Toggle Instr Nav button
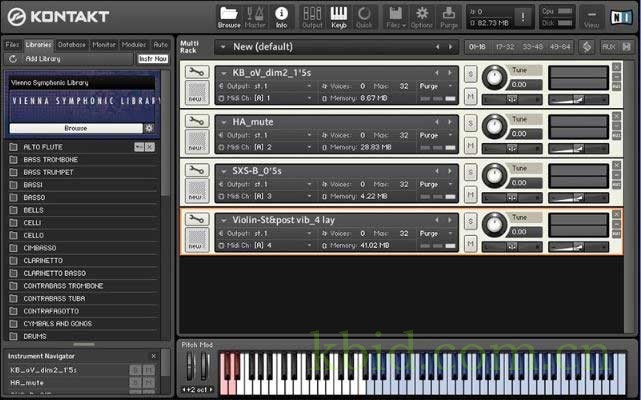 tap(153, 59)
